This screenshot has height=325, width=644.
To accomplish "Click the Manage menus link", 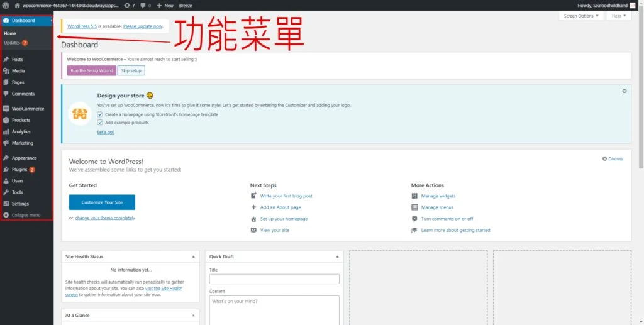I will [438, 207].
